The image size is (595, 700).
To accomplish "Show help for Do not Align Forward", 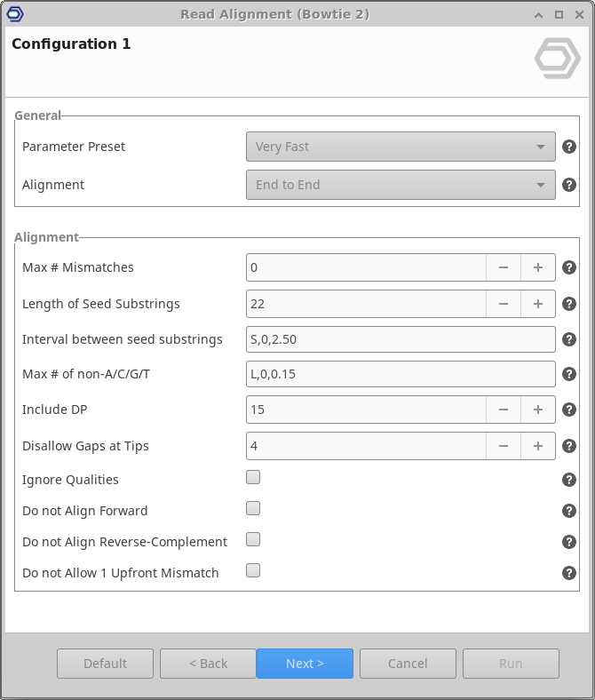I will coord(569,511).
